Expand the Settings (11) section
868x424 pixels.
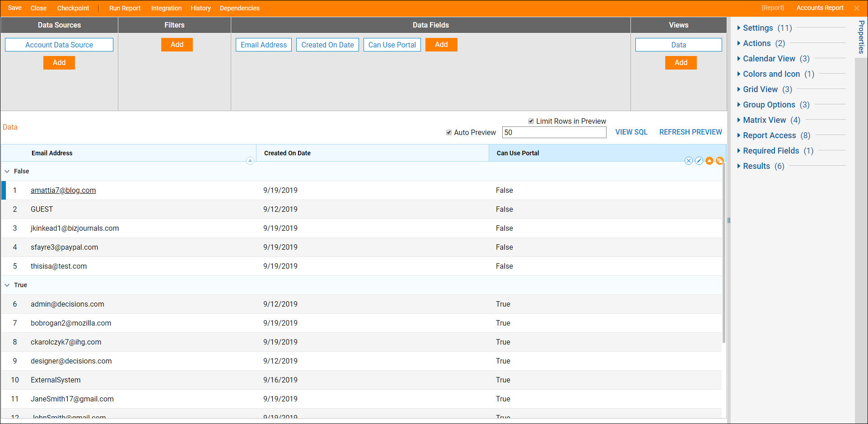tap(767, 28)
